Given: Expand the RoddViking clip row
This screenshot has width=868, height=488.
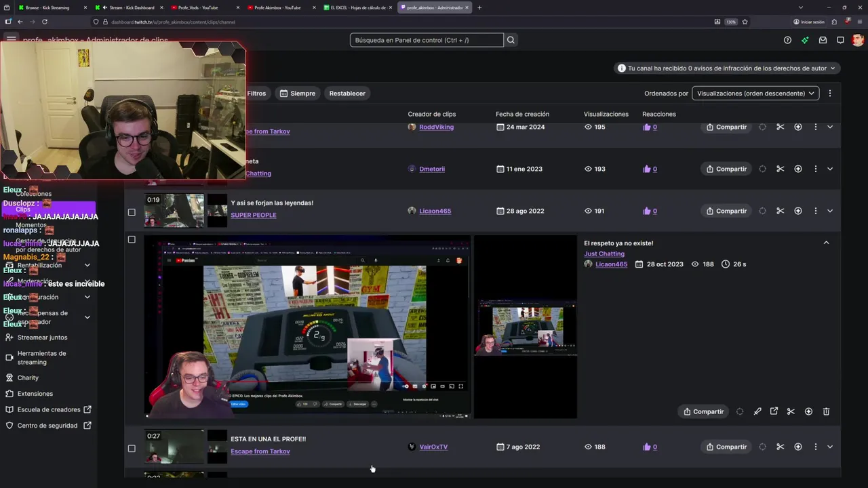Looking at the screenshot, I should point(830,127).
